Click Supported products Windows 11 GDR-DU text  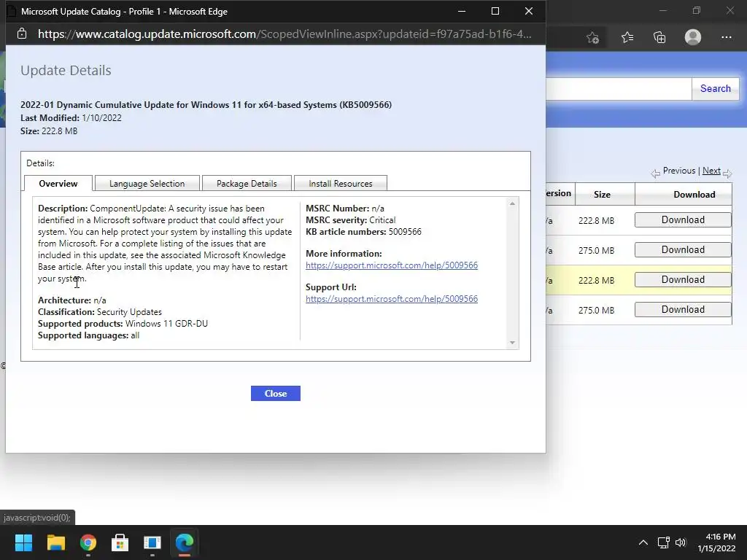point(123,324)
